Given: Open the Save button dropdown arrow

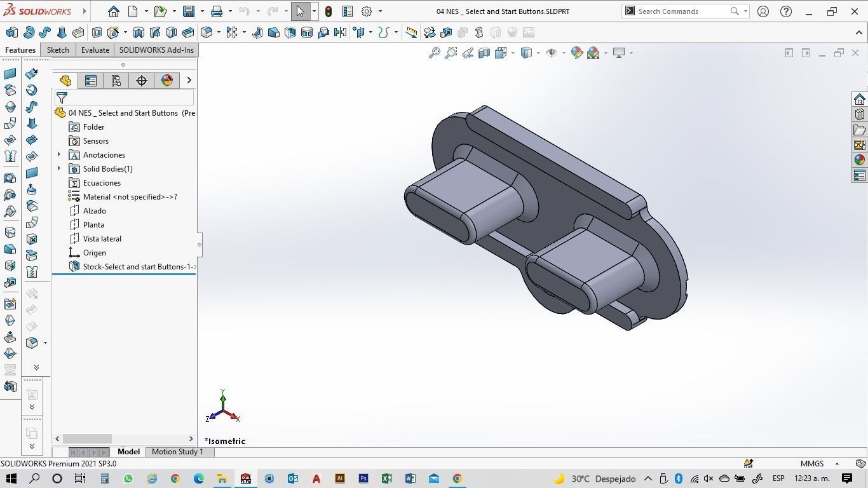Looking at the screenshot, I should click(201, 11).
